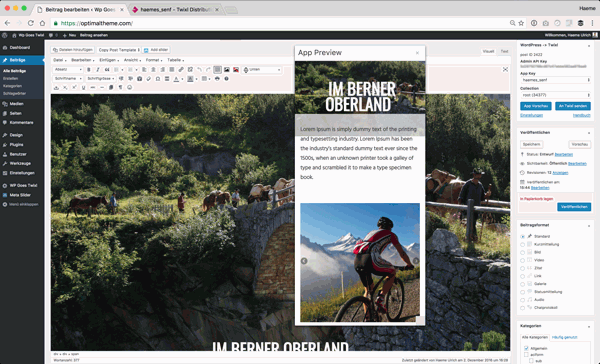Insert emoticon smiley icon
The width and height of the screenshot is (600, 364).
[129, 88]
